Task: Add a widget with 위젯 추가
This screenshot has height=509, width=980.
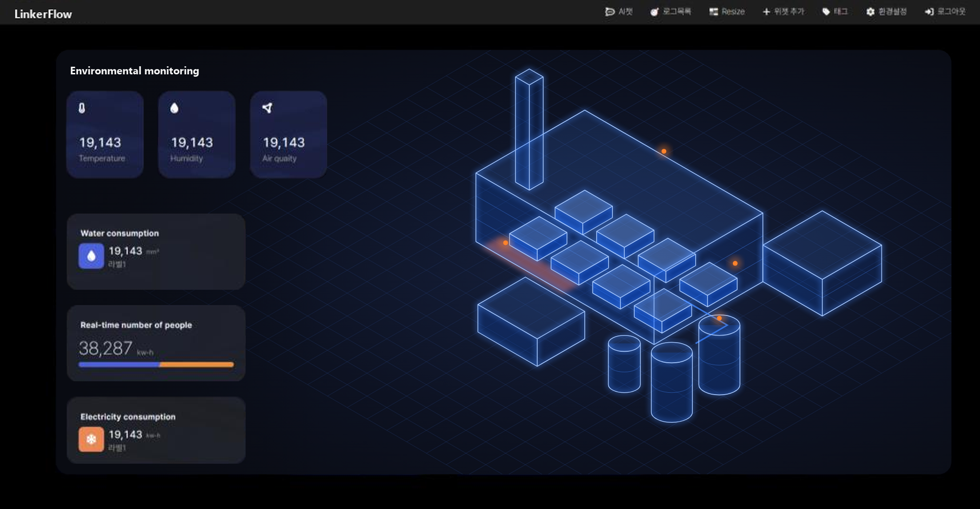Action: 783,12
